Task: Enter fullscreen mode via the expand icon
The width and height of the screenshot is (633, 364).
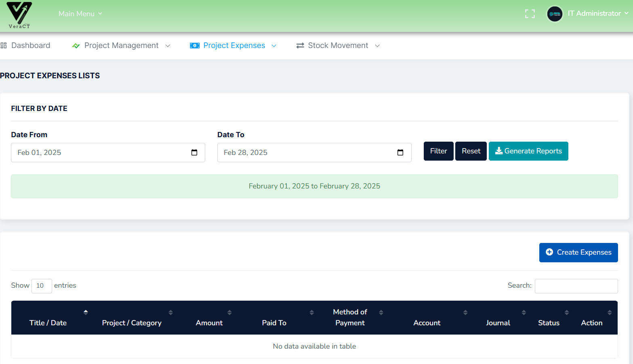Action: (x=530, y=13)
